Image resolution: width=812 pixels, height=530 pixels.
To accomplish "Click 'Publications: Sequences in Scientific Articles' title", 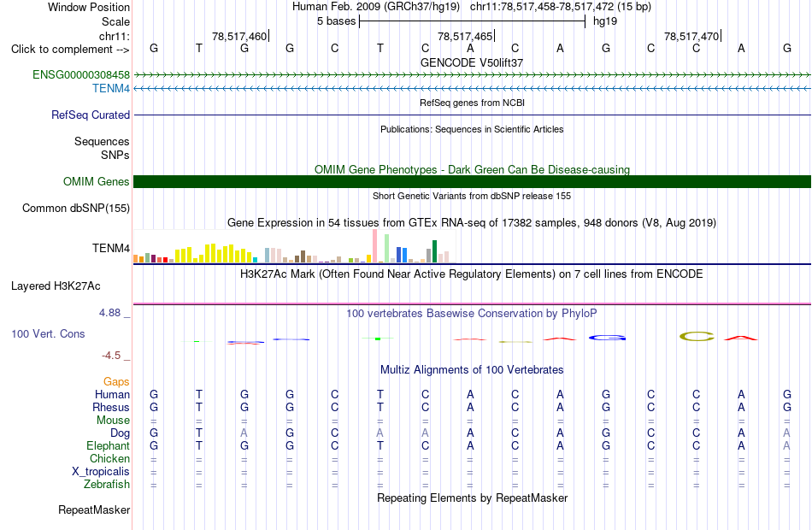I will point(472,129).
